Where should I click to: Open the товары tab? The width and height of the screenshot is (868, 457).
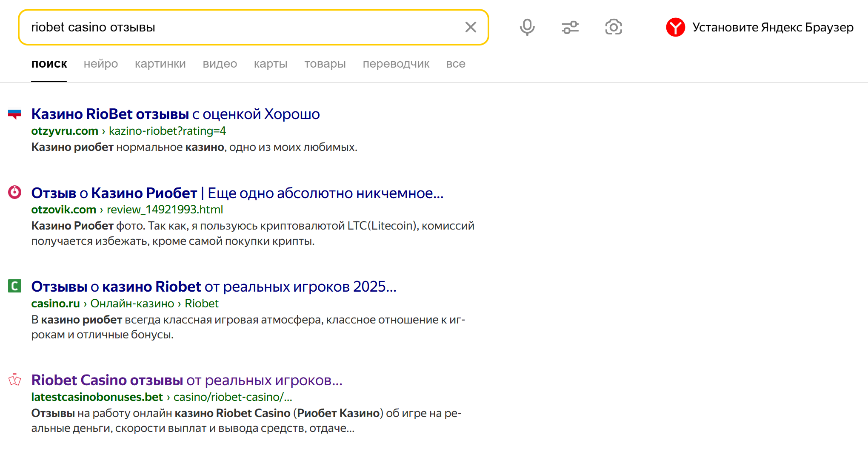point(325,64)
